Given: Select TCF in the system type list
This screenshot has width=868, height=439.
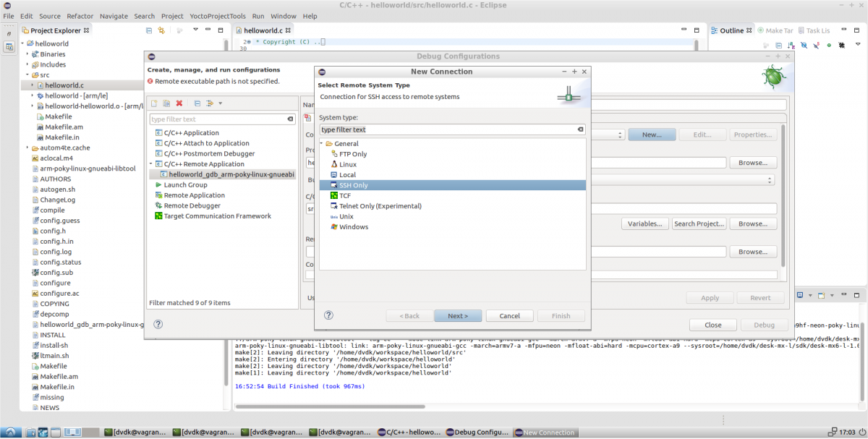Looking at the screenshot, I should click(x=344, y=195).
